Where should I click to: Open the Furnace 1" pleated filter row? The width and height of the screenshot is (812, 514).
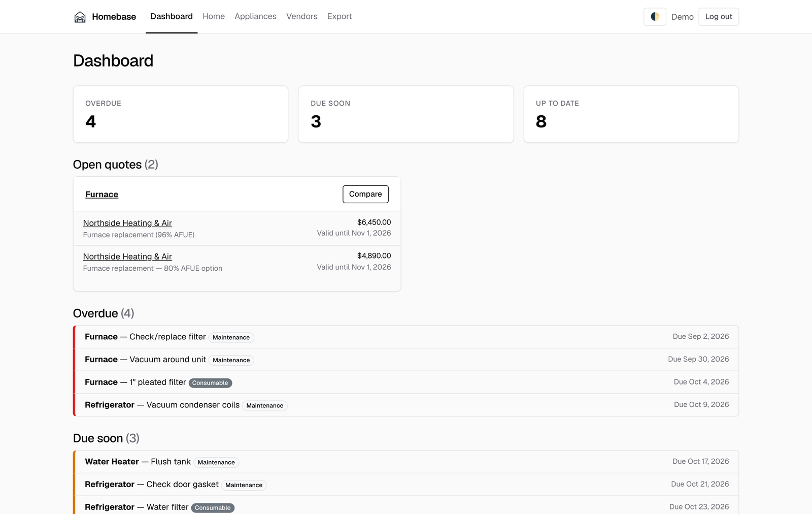(x=406, y=382)
